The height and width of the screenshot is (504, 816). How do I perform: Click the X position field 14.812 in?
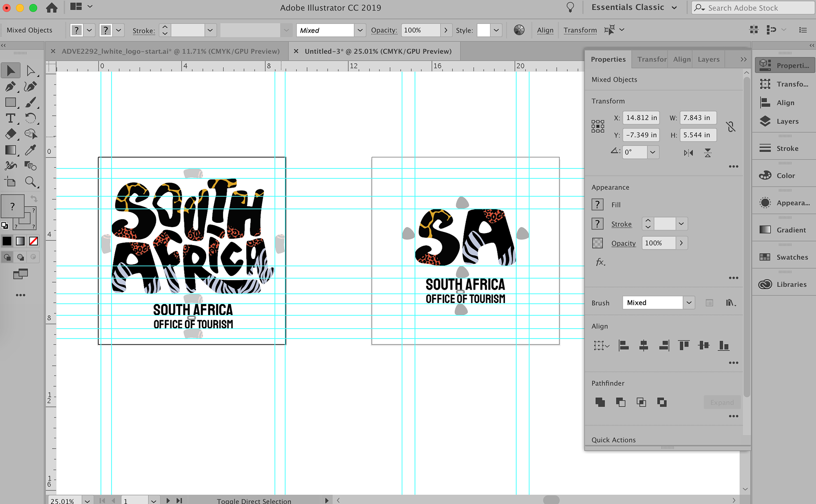[x=641, y=118]
